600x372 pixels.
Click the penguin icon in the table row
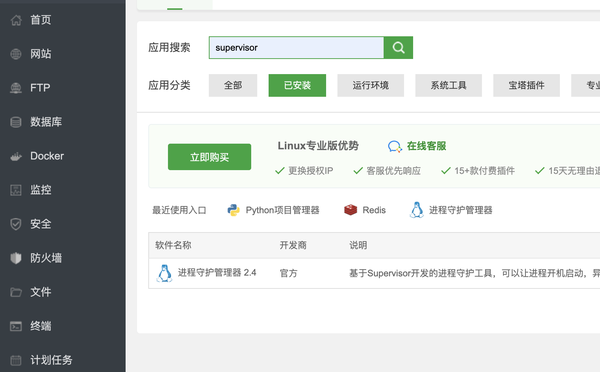165,273
